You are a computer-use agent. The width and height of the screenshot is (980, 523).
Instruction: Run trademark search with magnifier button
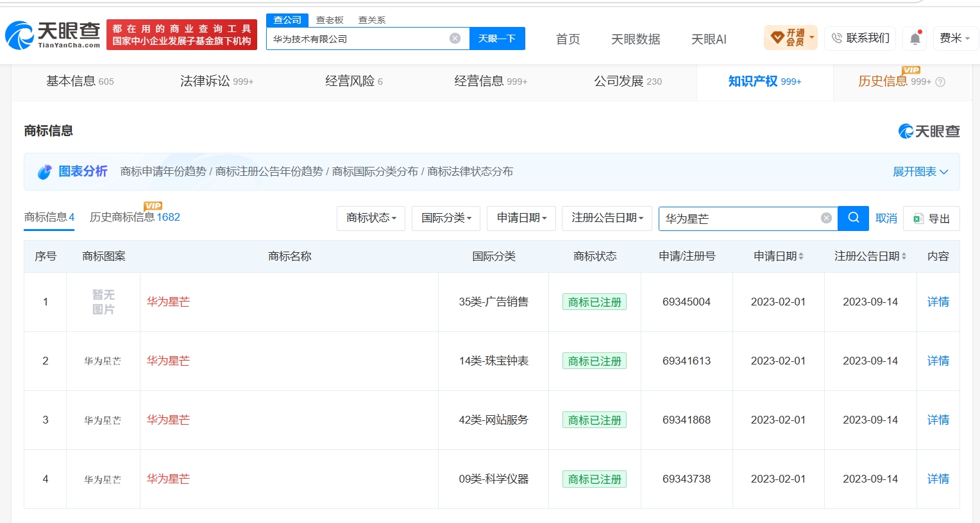tap(854, 218)
